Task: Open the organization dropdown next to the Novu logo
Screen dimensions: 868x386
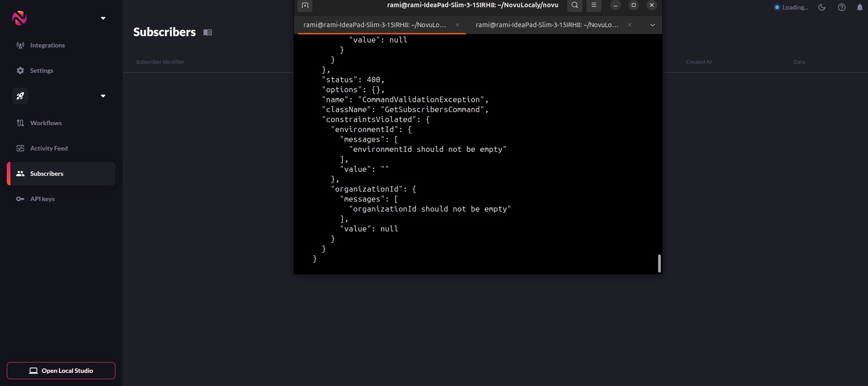Action: pyautogui.click(x=103, y=19)
